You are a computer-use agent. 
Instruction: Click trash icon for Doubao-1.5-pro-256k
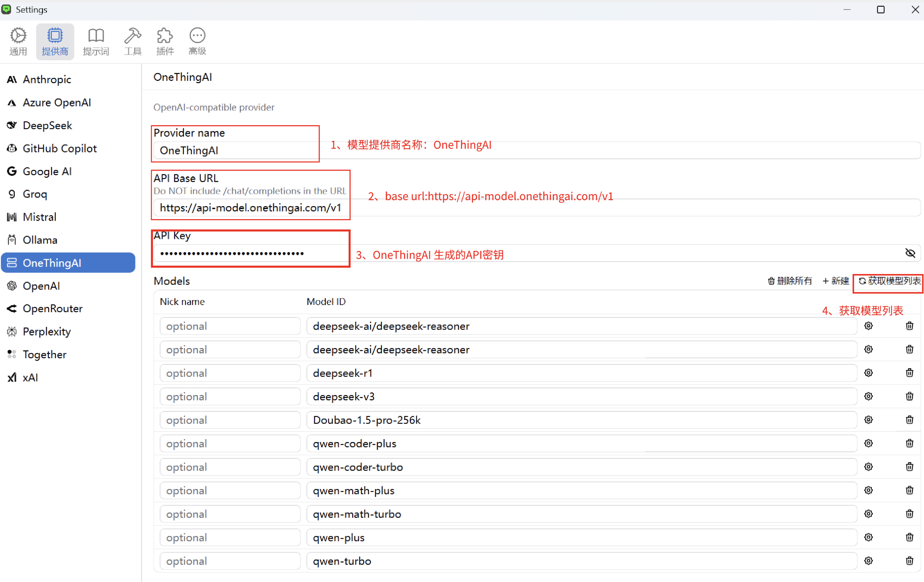[909, 419]
